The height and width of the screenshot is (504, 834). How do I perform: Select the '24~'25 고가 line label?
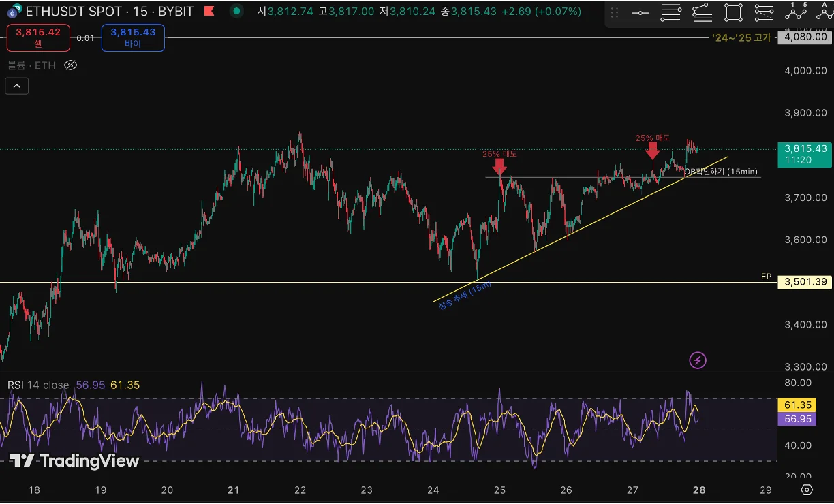(x=741, y=37)
